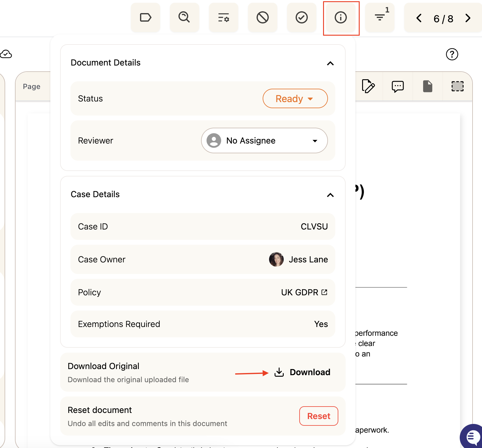Click the Exemptions Required value Yes
Screen dimensions: 482x448
click(321, 324)
